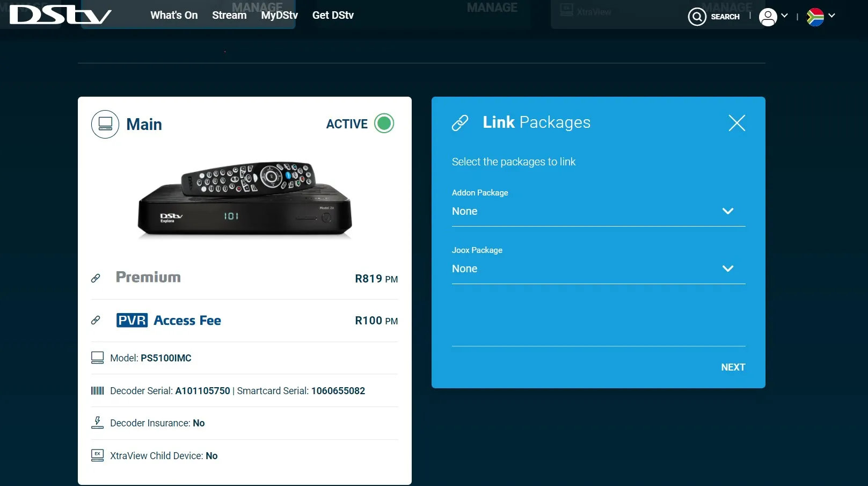Click the South Africa flag icon
The width and height of the screenshot is (868, 486).
815,17
